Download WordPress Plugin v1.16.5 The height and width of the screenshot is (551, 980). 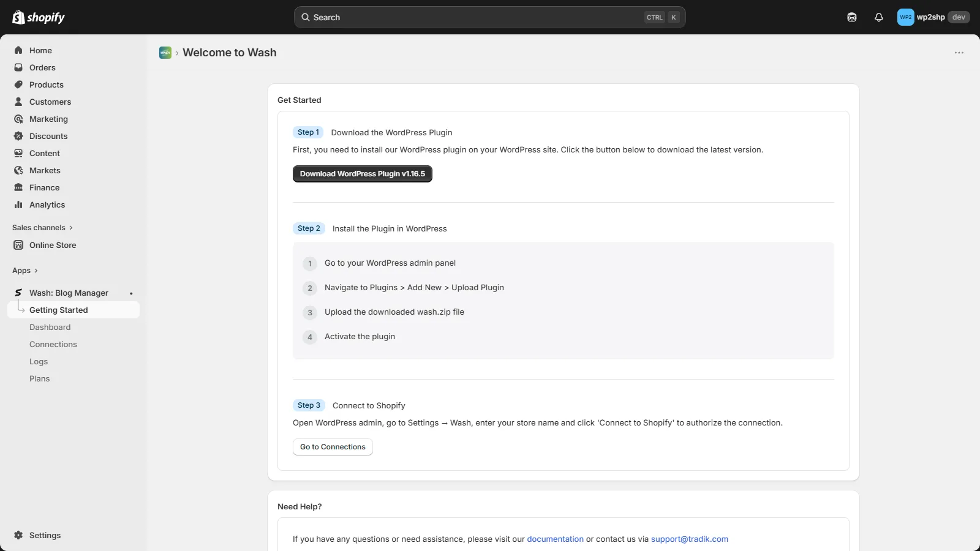(x=363, y=174)
